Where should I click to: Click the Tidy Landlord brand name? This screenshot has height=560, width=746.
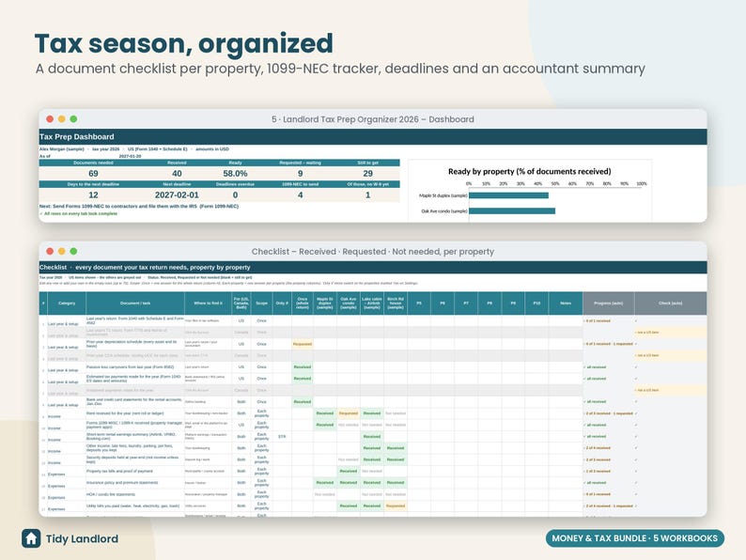(82, 539)
